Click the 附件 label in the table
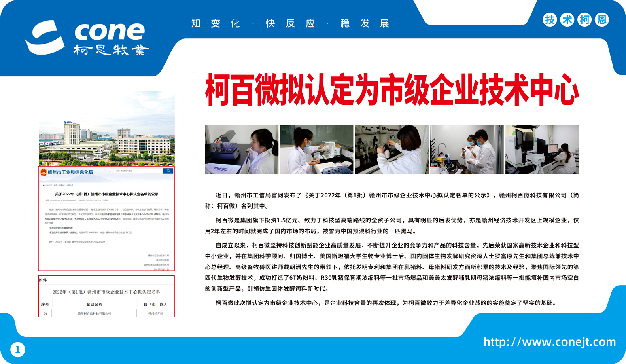The image size is (626, 364). (x=43, y=280)
